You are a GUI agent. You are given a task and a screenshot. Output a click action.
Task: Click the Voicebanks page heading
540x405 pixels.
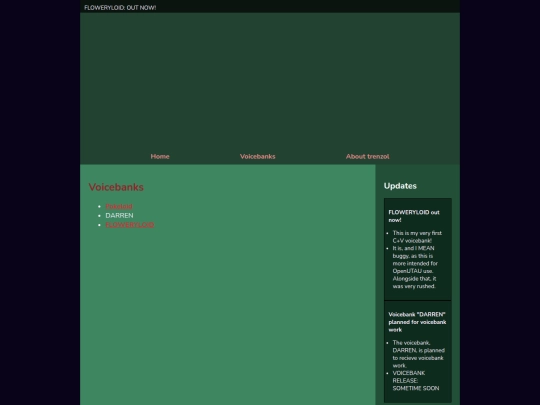point(116,187)
